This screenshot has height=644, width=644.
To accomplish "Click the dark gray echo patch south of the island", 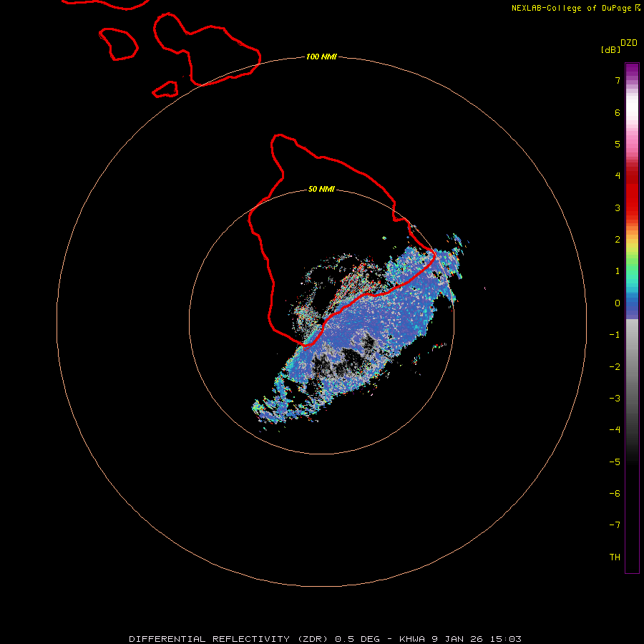I will 349,361.
